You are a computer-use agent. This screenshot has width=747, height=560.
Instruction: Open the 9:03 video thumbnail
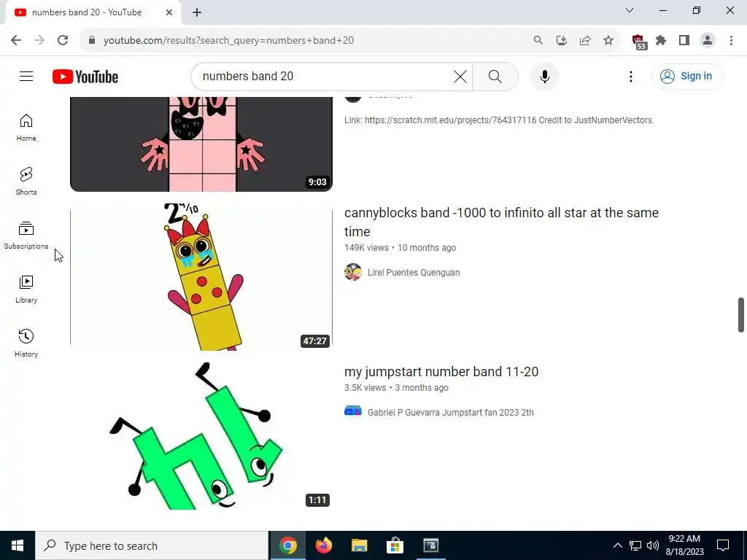pos(201,144)
